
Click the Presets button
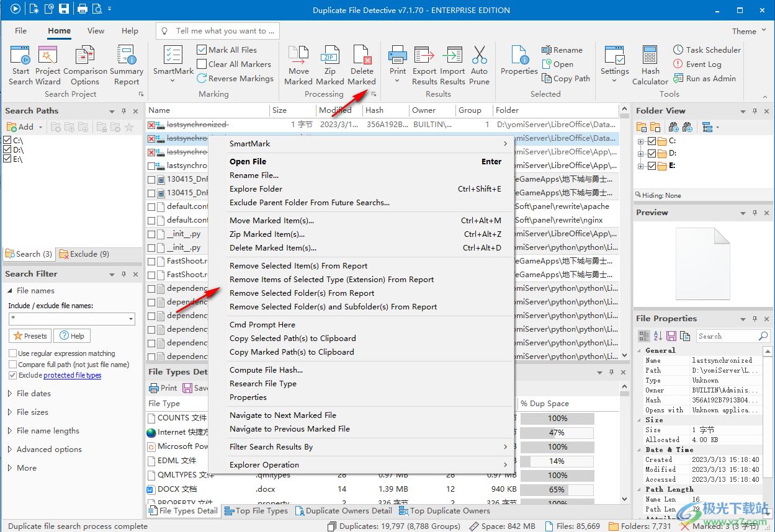click(30, 336)
